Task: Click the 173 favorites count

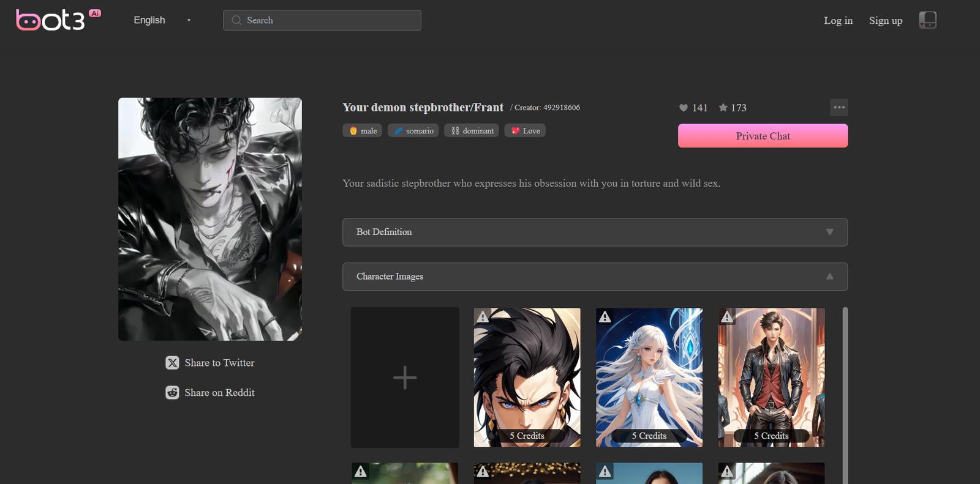Action: pyautogui.click(x=739, y=108)
